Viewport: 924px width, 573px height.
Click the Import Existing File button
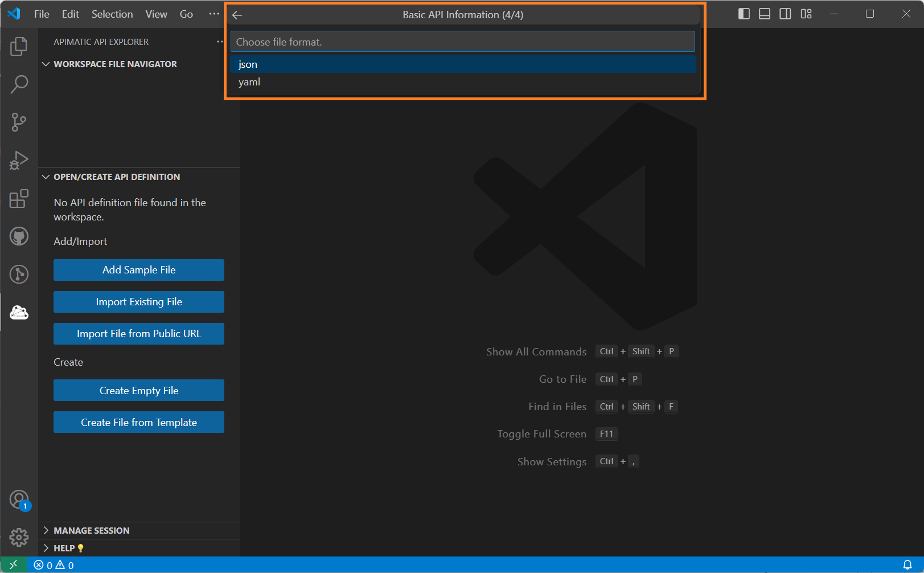coord(139,302)
